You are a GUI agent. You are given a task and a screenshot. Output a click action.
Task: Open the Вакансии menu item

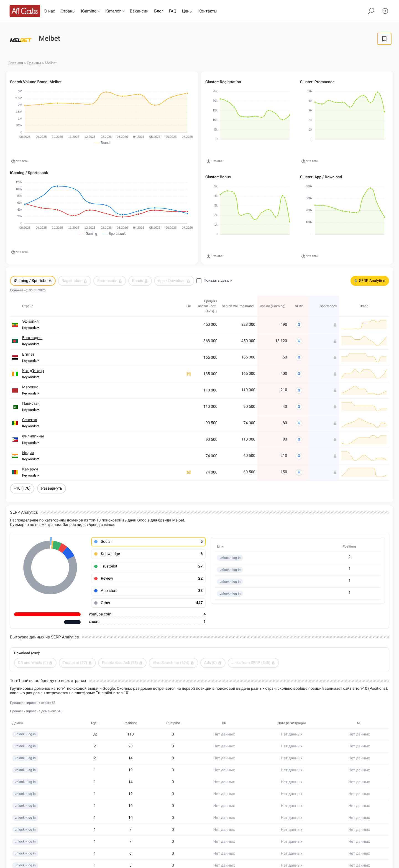click(x=139, y=11)
